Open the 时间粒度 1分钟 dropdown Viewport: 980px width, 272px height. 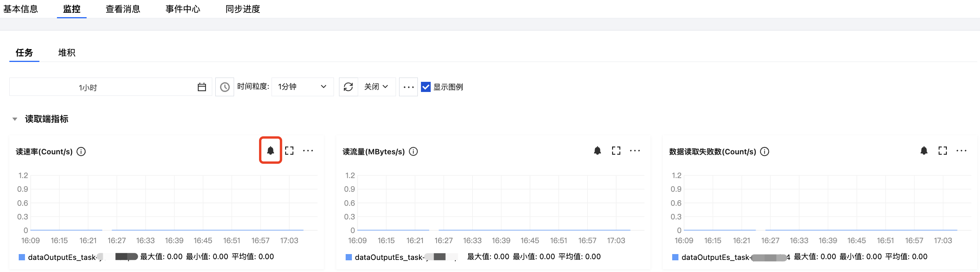click(x=302, y=87)
